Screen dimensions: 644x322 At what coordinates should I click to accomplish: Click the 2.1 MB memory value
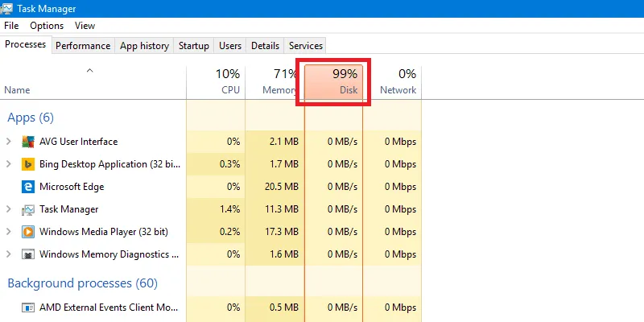pyautogui.click(x=285, y=142)
